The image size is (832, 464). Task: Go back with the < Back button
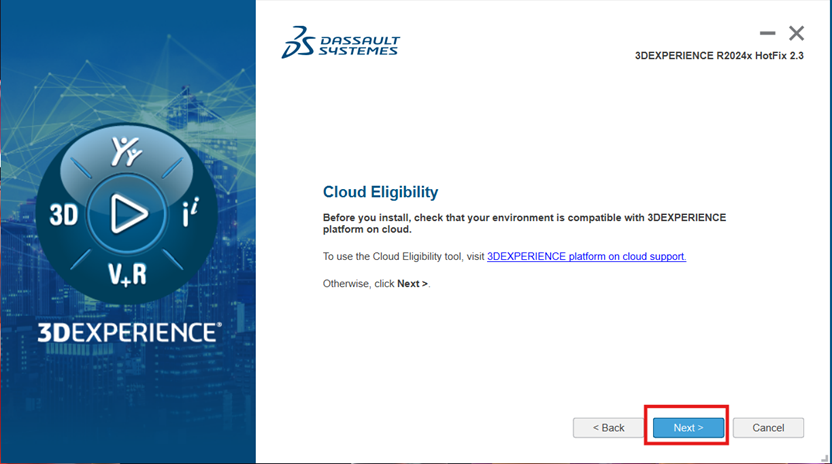[x=608, y=427]
